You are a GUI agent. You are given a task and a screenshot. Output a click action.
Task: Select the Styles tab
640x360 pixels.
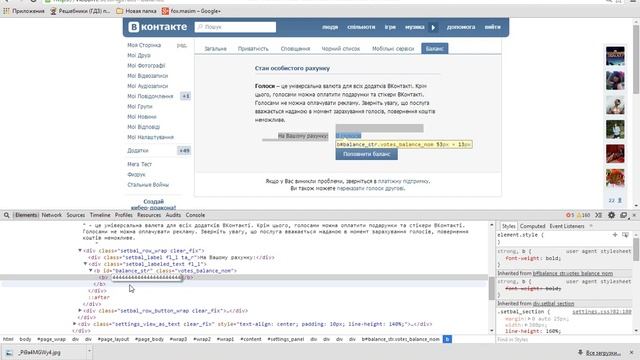[509, 226]
